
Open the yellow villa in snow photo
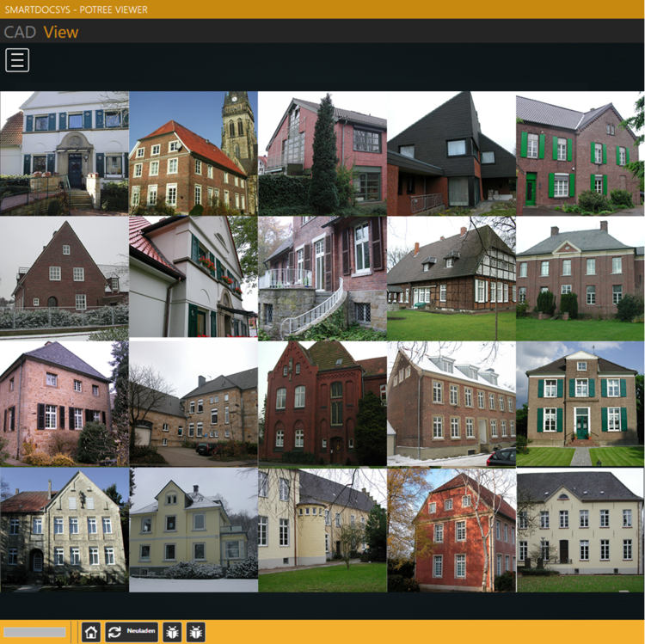click(x=193, y=530)
